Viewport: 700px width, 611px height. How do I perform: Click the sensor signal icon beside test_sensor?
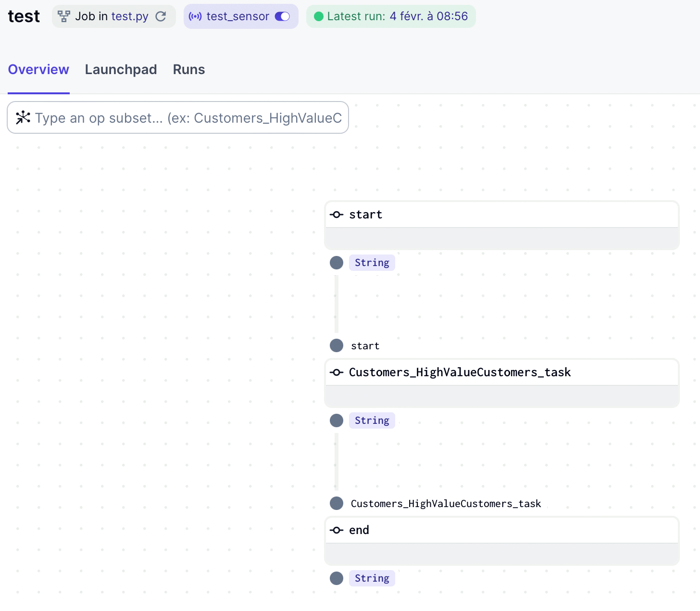coord(195,16)
